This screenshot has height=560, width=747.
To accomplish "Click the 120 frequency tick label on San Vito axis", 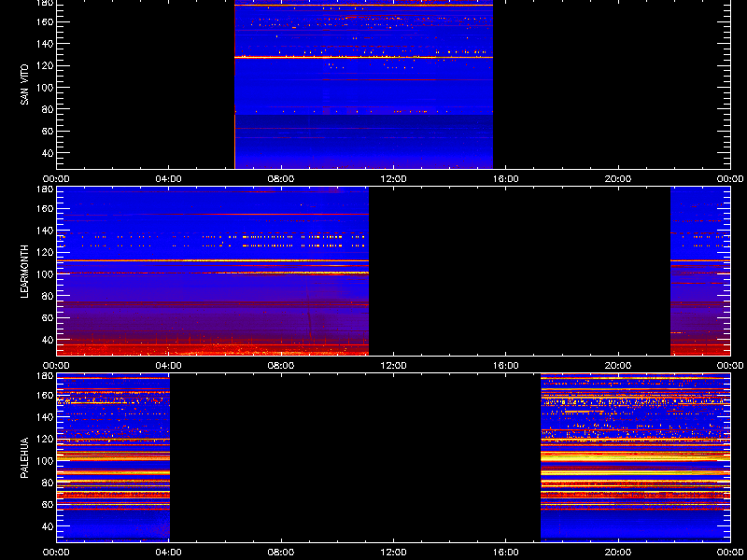I will (x=45, y=65).
